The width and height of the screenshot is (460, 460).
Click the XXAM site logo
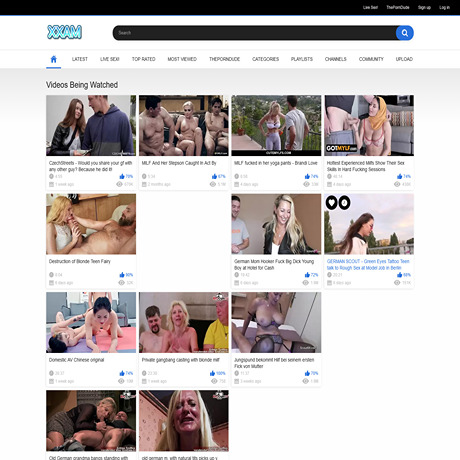[x=64, y=32]
